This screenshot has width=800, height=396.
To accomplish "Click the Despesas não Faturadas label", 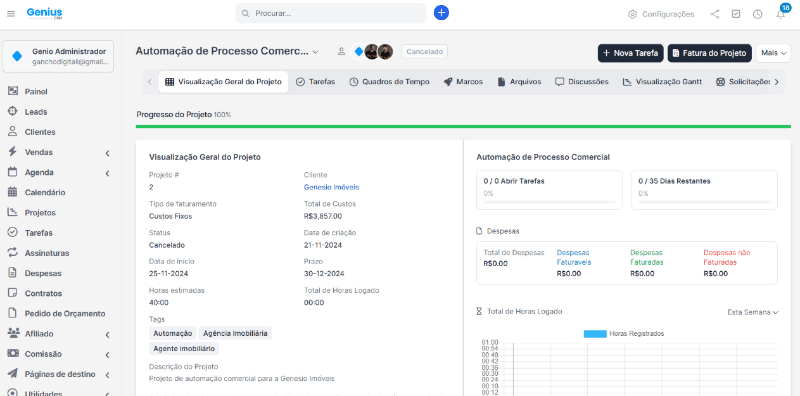I will [x=727, y=257].
